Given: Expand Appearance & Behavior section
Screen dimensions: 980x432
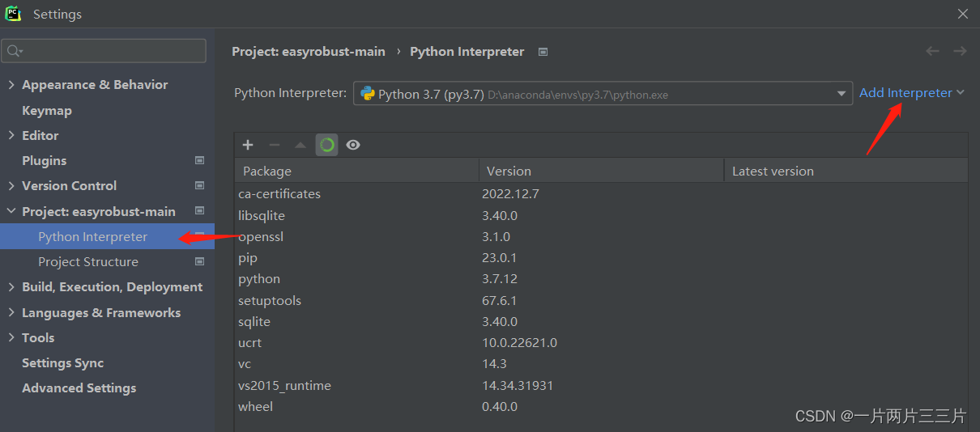Looking at the screenshot, I should pyautogui.click(x=11, y=85).
